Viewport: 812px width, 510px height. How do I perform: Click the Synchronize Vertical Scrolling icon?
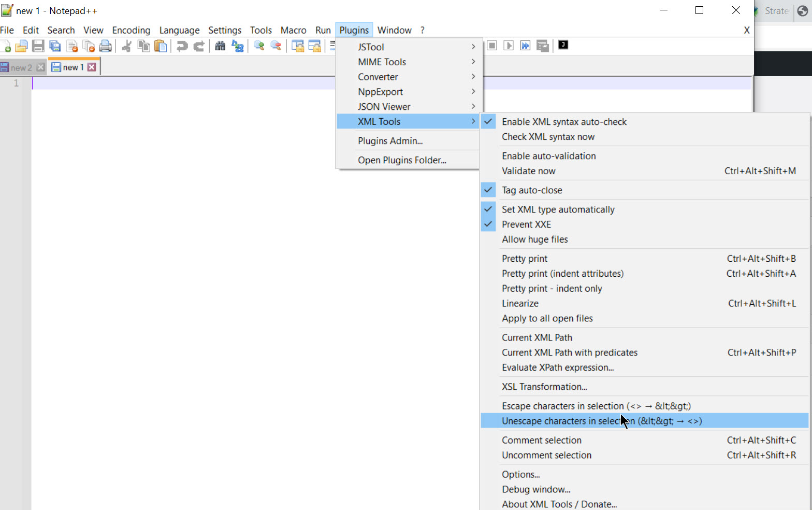point(298,47)
